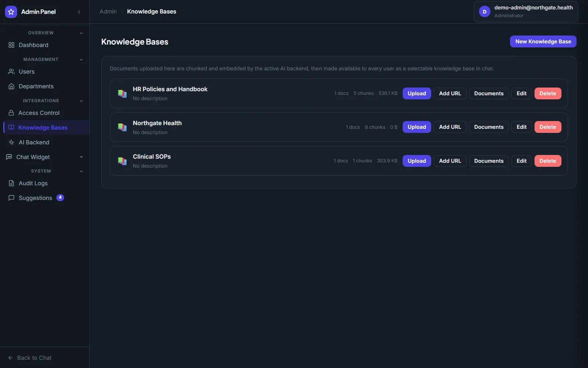Click the HR Policies and Handbook stack icon
Screen dimensions: 588x368
click(122, 93)
